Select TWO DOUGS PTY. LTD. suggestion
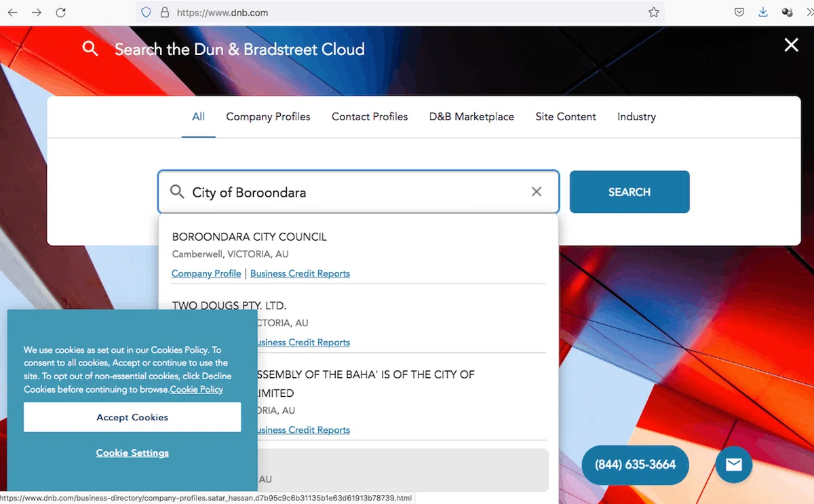 [x=229, y=306]
